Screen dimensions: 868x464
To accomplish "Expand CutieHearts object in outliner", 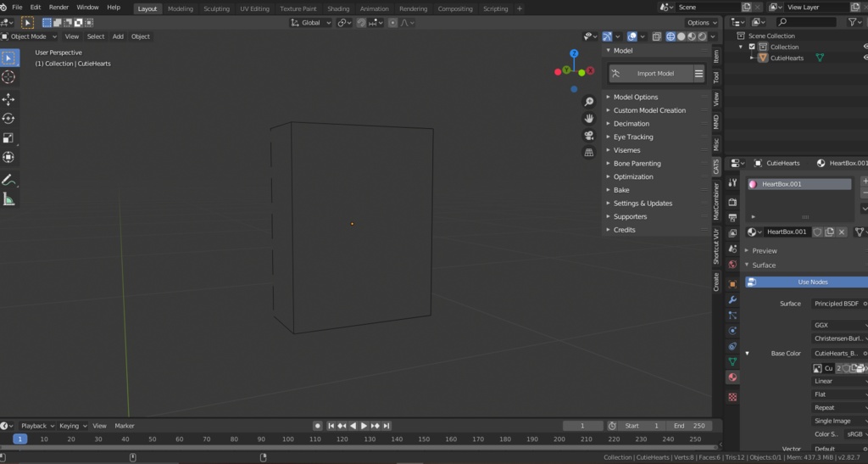I will tap(752, 58).
